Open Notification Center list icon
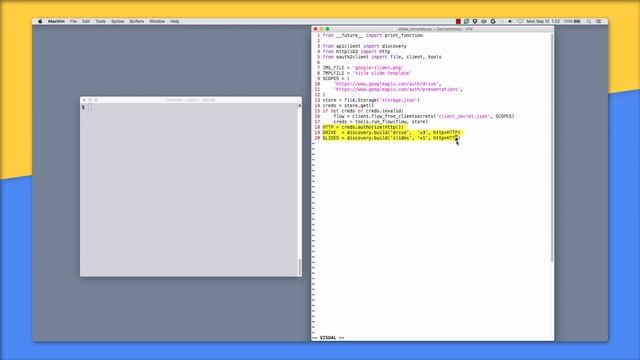640x360 pixels. (x=599, y=21)
